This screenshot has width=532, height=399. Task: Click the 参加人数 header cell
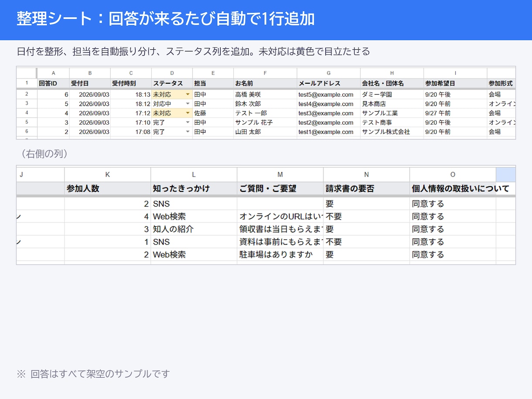(x=107, y=188)
